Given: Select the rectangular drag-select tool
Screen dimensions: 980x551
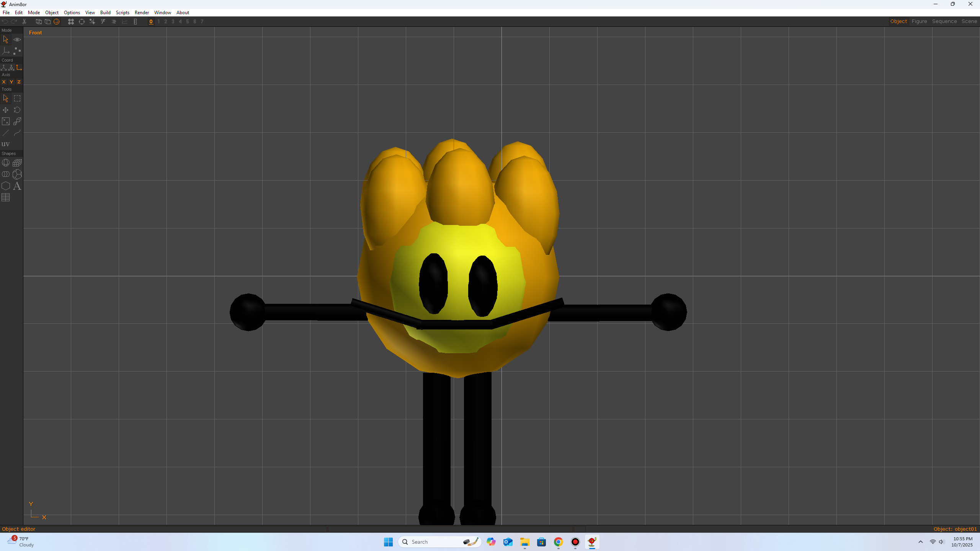Looking at the screenshot, I should click(17, 98).
